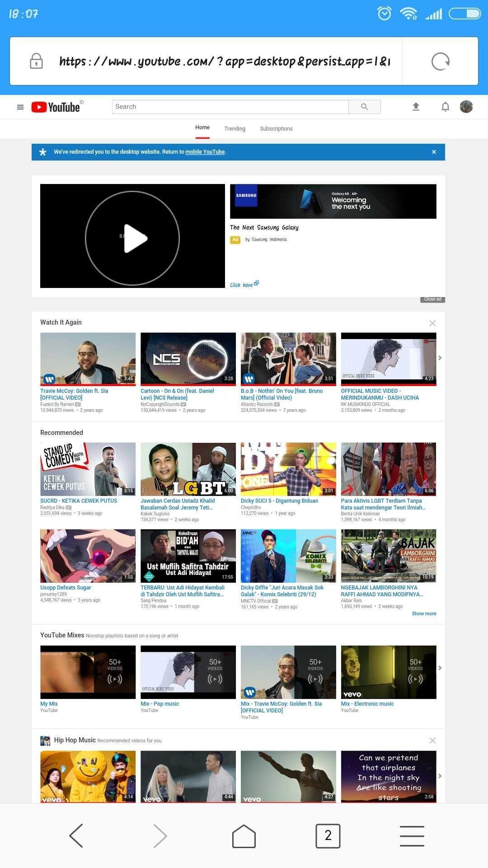Viewport: 488px width, 868px height.
Task: Open the Hip Hop Music channel heading
Action: [75, 740]
